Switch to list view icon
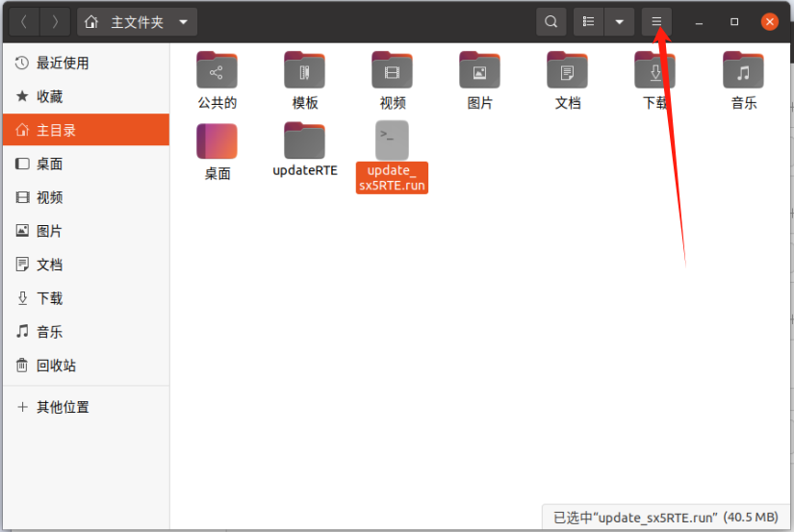The height and width of the screenshot is (532, 794). (588, 22)
